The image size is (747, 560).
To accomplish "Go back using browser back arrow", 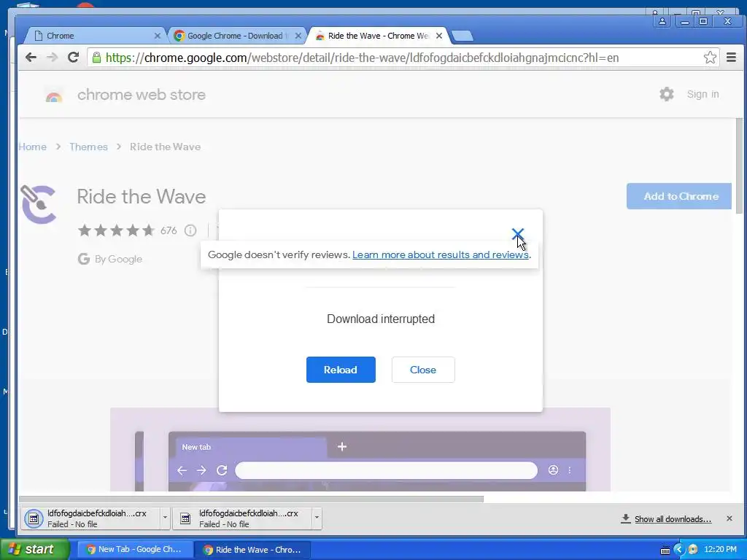I will pos(31,58).
